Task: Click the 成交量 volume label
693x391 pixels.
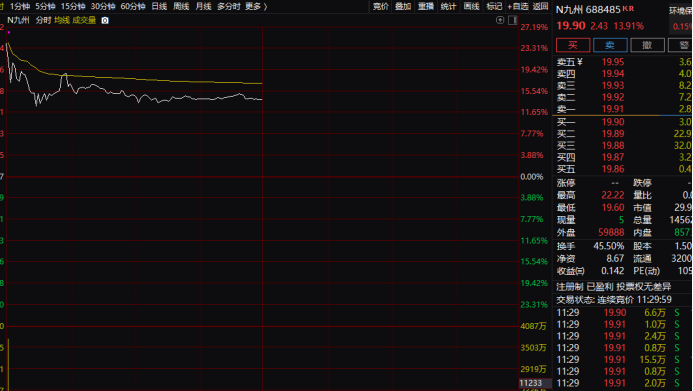Action: pyautogui.click(x=84, y=20)
